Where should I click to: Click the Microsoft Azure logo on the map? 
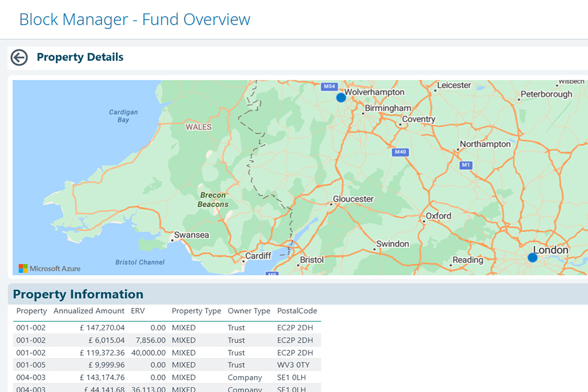tap(49, 269)
